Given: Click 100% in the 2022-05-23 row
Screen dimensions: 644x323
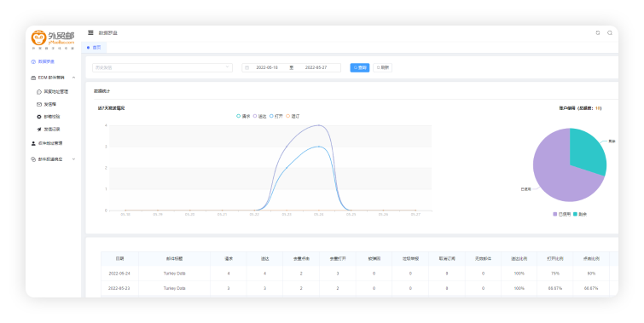Looking at the screenshot, I should pyautogui.click(x=519, y=289).
